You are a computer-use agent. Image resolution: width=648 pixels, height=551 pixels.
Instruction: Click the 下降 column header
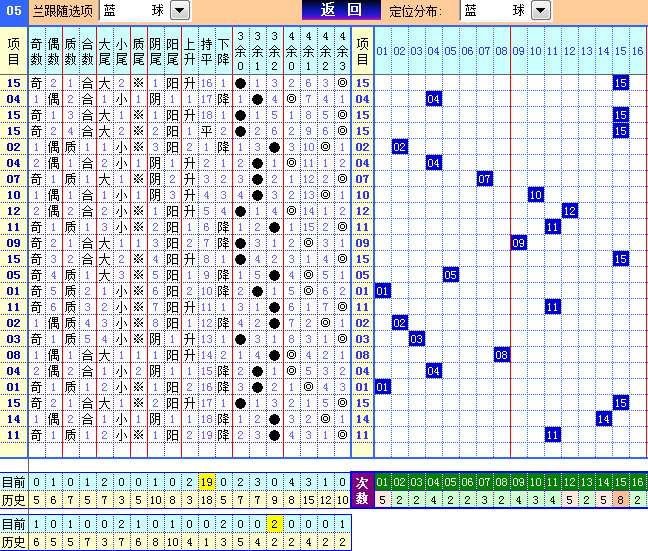coord(224,51)
